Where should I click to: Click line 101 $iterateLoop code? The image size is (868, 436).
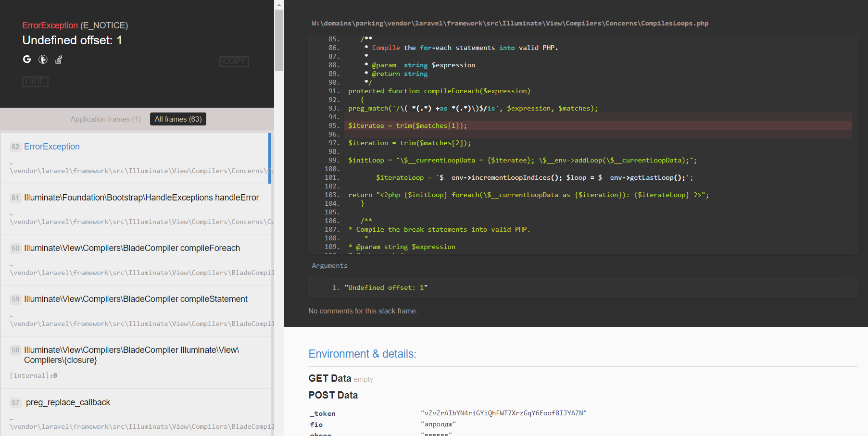pyautogui.click(x=534, y=178)
